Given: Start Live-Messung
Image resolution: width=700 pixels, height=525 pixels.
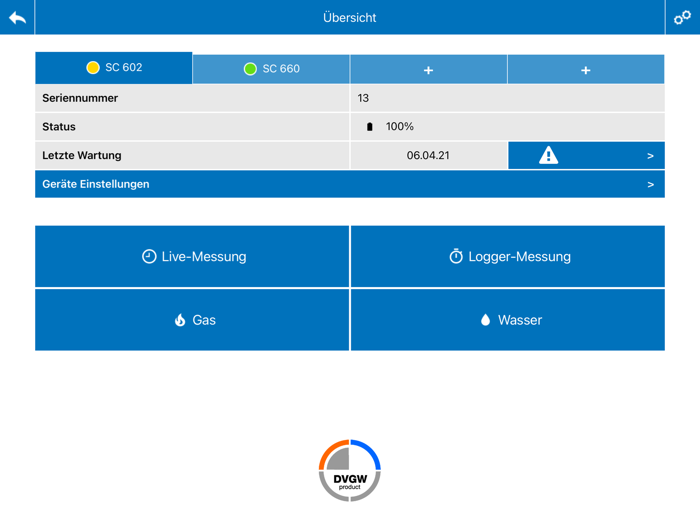Looking at the screenshot, I should [x=192, y=257].
